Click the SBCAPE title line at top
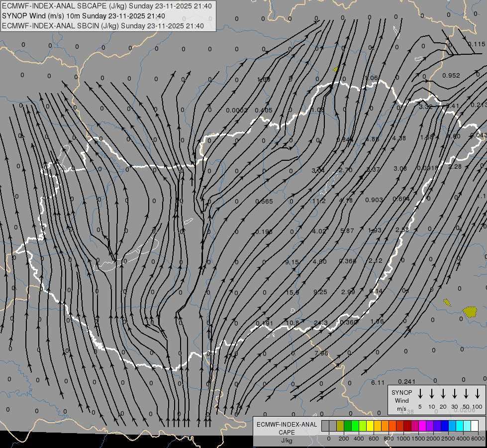This screenshot has height=448, width=487. pos(107,6)
